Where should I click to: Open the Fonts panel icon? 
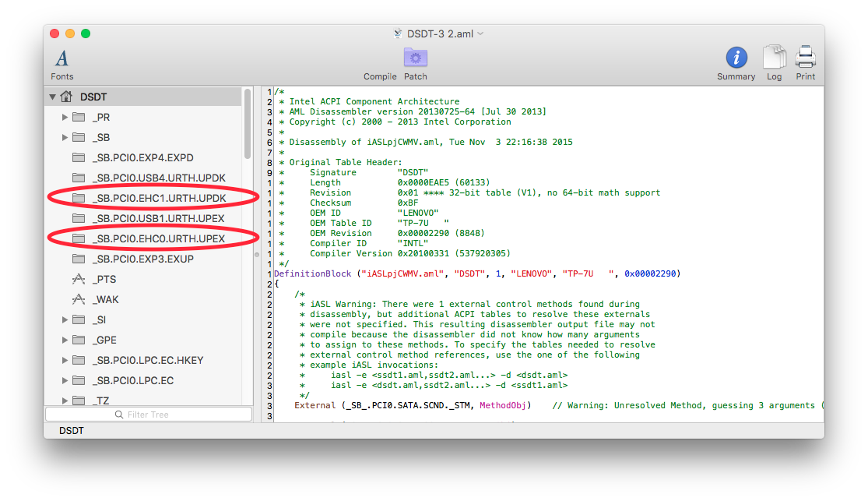(x=62, y=58)
